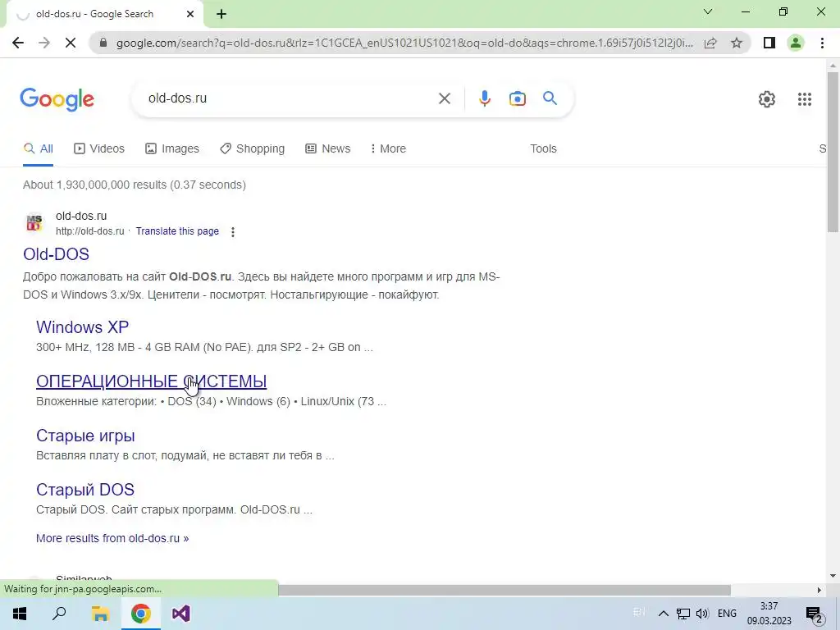Click the horizontal page scrollbar
The width and height of the screenshot is (840, 630).
(504, 590)
